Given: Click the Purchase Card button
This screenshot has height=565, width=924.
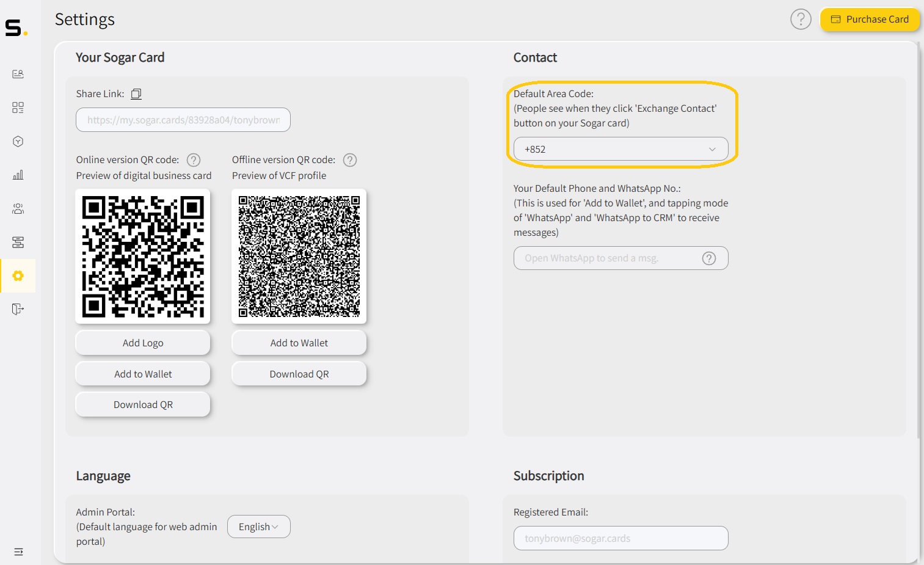Looking at the screenshot, I should pyautogui.click(x=870, y=20).
